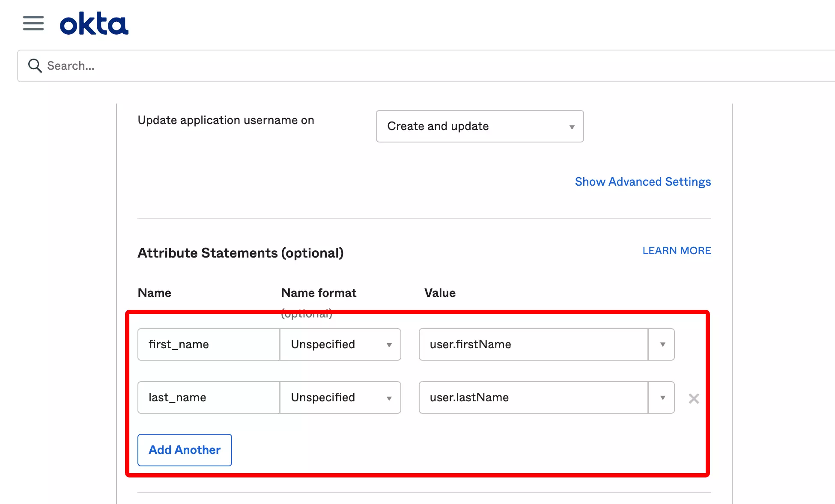This screenshot has width=835, height=504.
Task: Click Show Advanced Settings link
Action: (x=643, y=182)
